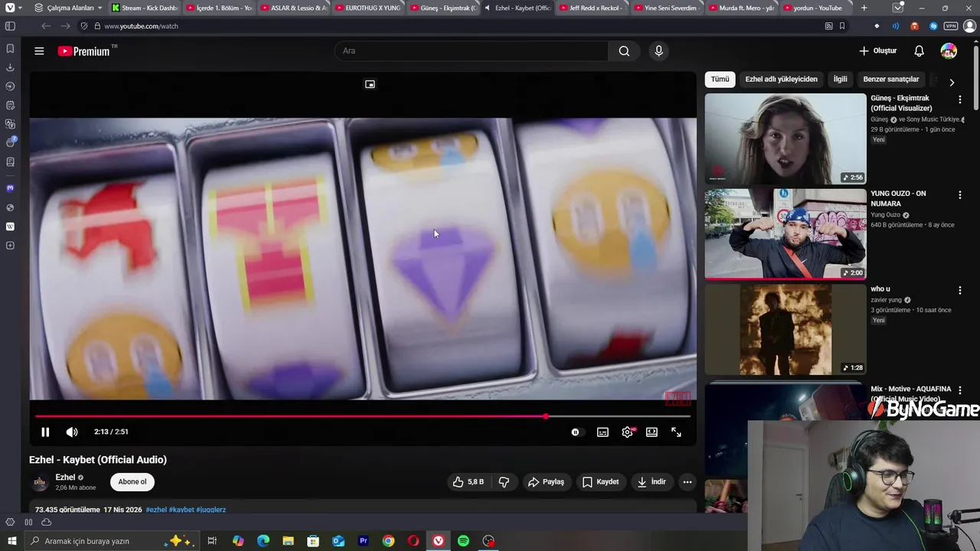Click the Windows taskbar search box

[x=111, y=541]
